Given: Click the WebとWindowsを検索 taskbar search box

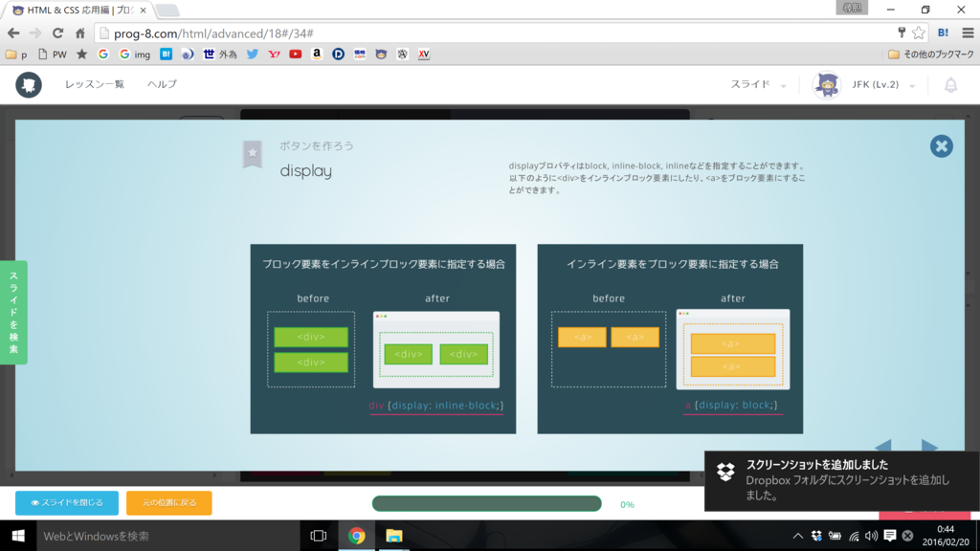Looking at the screenshot, I should click(x=168, y=536).
